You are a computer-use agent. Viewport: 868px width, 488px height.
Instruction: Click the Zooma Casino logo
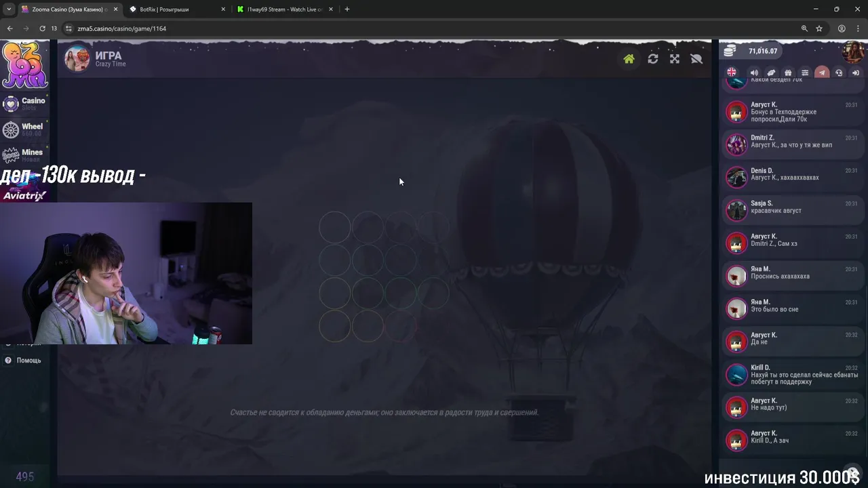tap(24, 65)
